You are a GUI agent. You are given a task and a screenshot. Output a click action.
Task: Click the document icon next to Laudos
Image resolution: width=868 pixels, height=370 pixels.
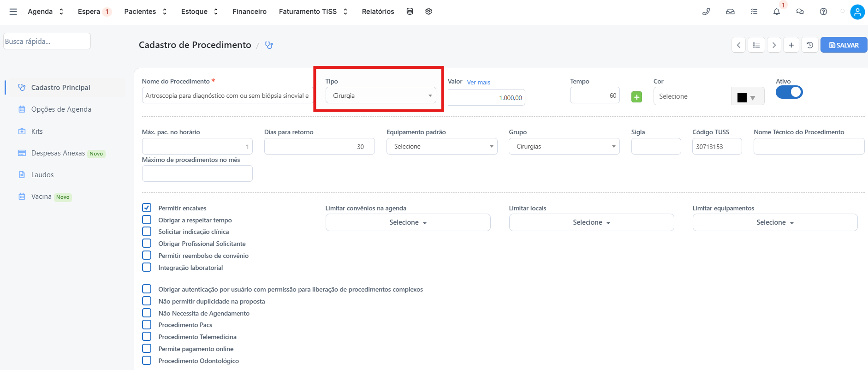coord(22,175)
